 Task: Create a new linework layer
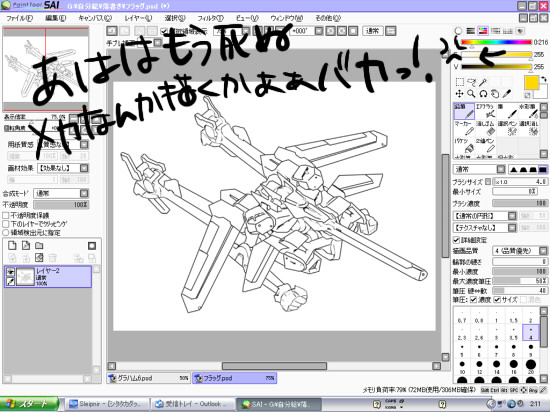(26, 245)
